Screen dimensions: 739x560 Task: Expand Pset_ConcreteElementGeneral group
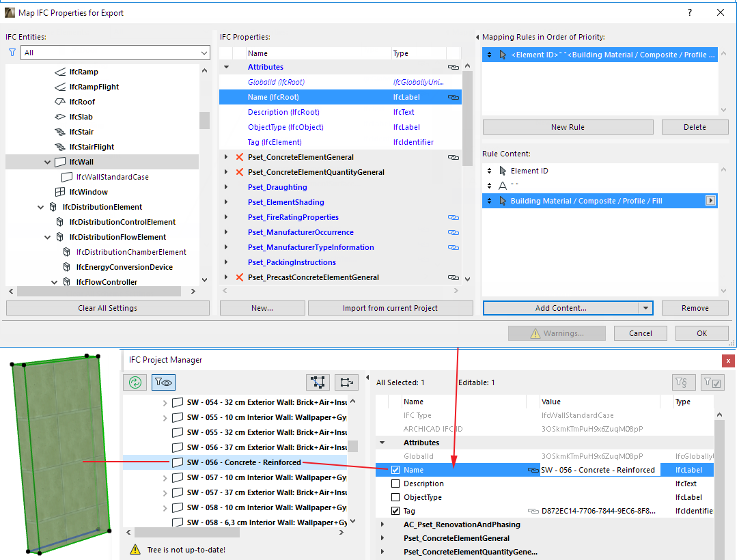coord(226,157)
